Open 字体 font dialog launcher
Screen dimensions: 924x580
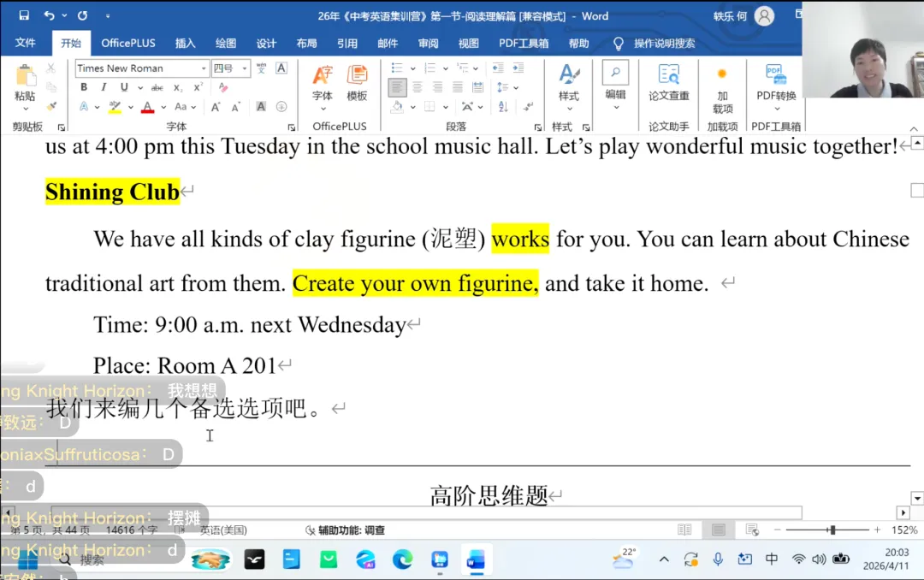[x=291, y=127]
